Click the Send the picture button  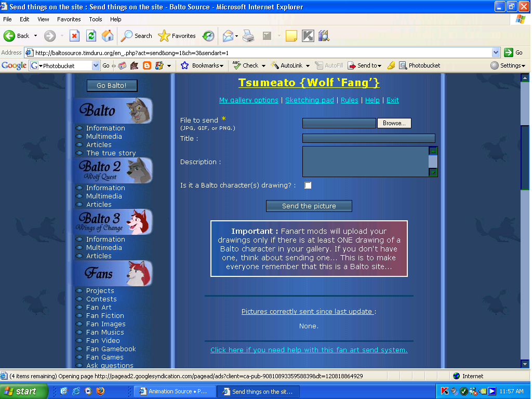pos(309,206)
